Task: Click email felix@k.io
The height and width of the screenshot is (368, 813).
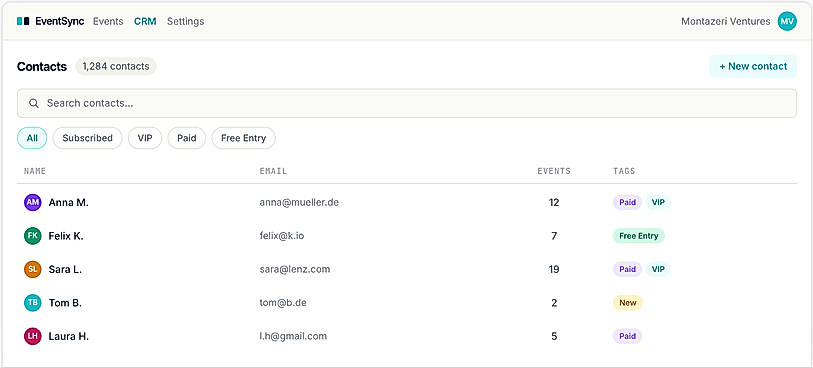Action: [282, 236]
